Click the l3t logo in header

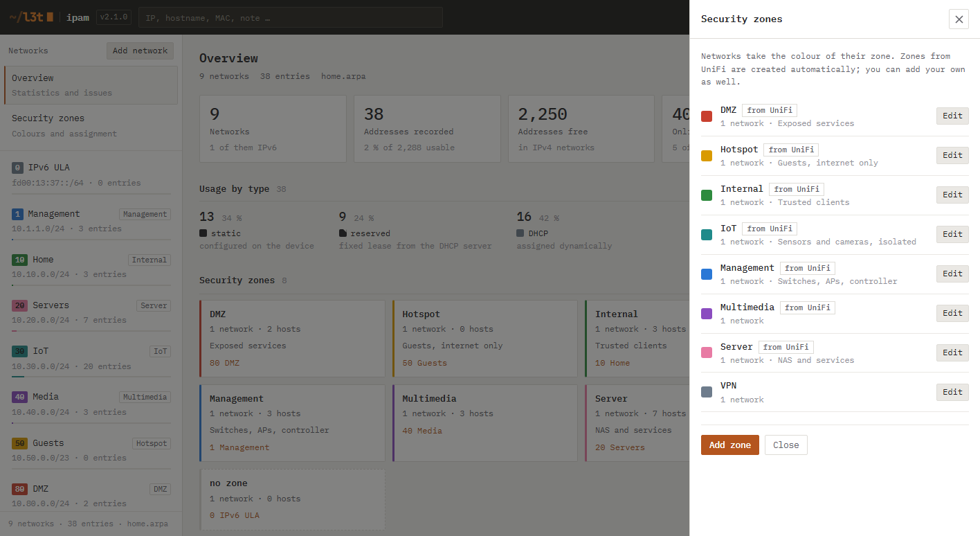pos(31,17)
